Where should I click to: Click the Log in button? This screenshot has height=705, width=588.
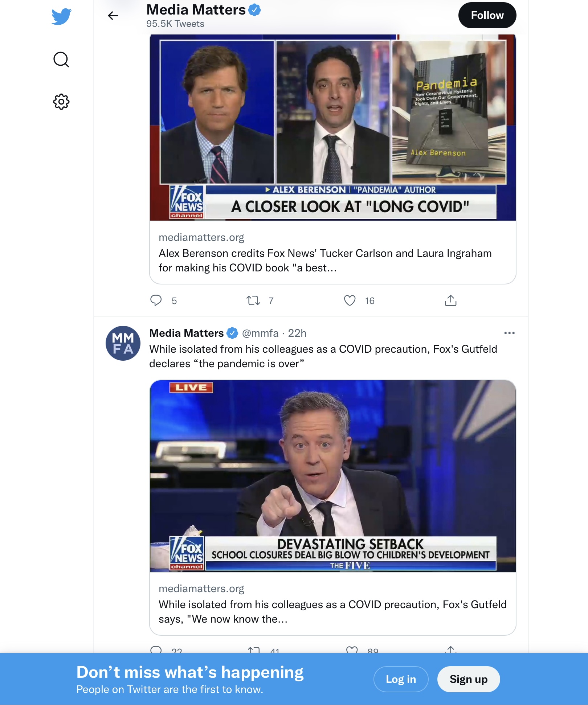(401, 679)
